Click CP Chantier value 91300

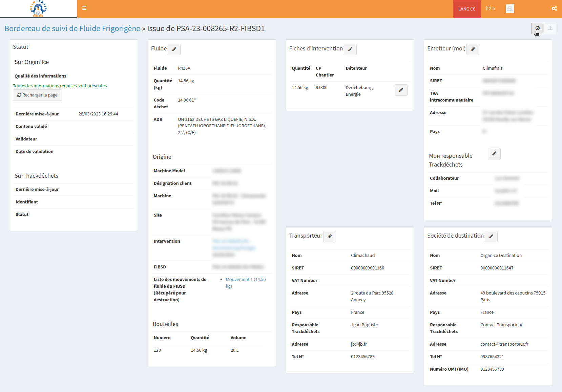(x=321, y=88)
